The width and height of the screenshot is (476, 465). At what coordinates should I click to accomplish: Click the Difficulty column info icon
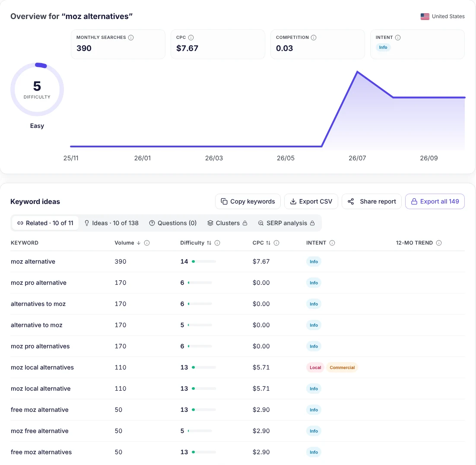point(217,243)
